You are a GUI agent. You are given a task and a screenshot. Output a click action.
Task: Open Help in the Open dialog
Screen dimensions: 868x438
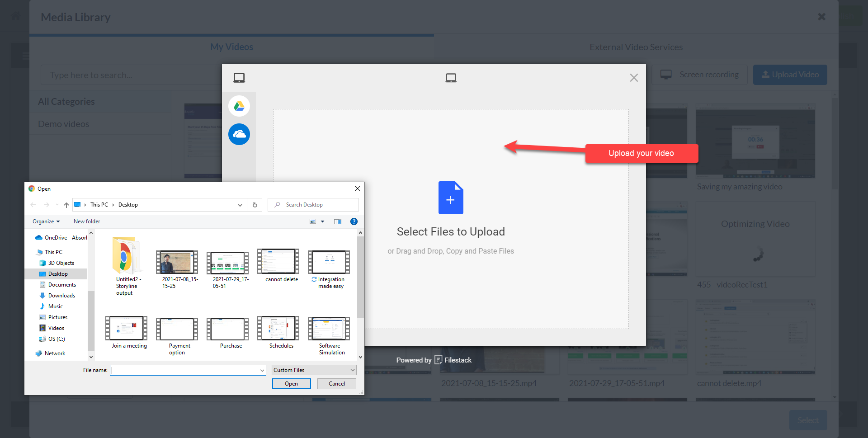354,221
